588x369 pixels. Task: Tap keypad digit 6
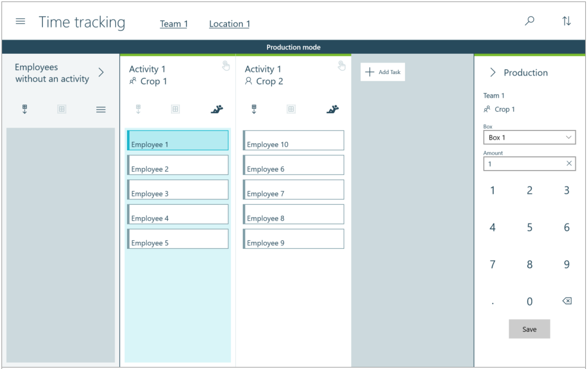567,227
